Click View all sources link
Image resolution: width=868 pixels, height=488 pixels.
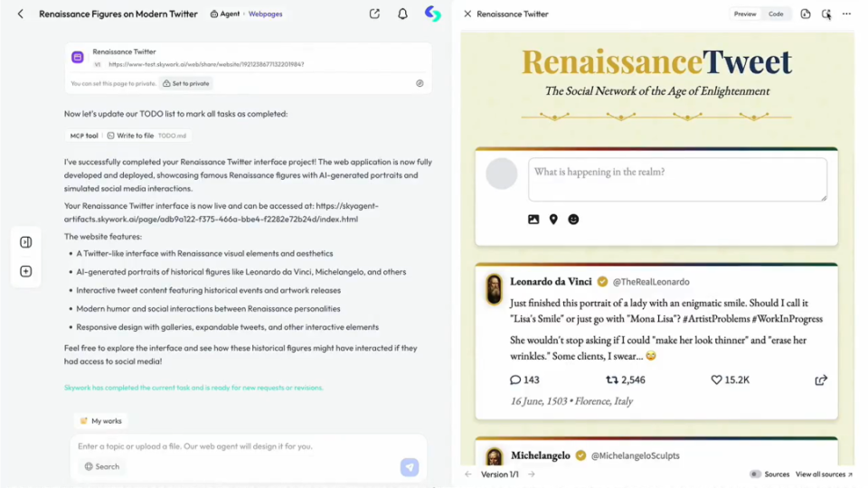click(x=824, y=474)
